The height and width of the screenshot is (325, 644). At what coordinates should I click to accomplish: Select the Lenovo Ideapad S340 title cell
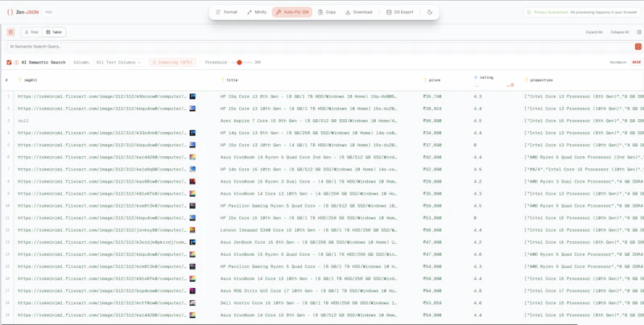pos(308,230)
